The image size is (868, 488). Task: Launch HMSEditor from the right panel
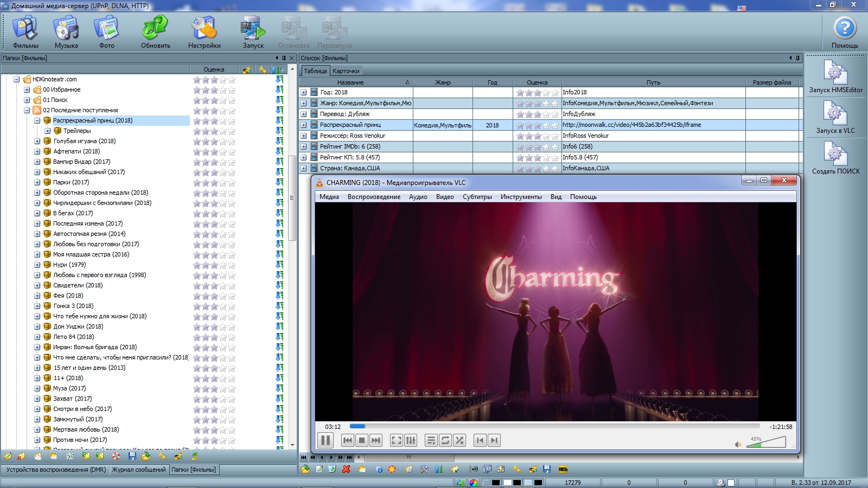[x=835, y=76]
